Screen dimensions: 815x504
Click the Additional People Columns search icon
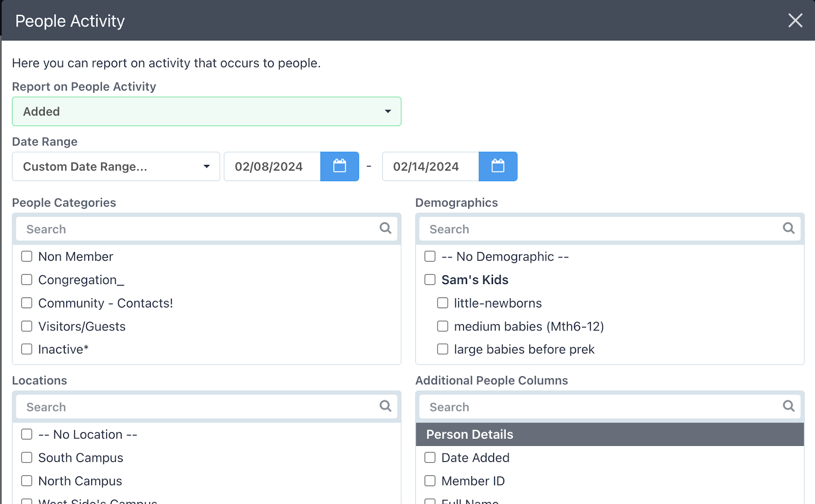tap(789, 406)
